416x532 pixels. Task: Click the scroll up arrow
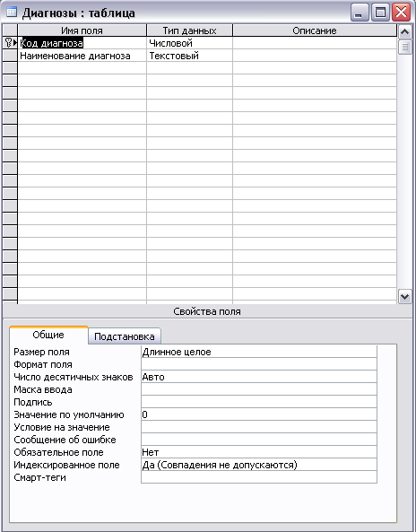pyautogui.click(x=405, y=32)
